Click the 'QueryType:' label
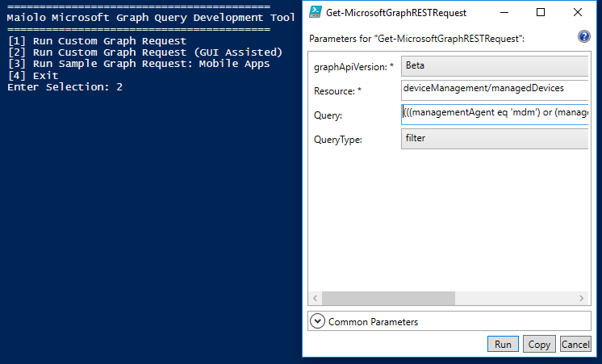Viewport: 602px width, 364px height. (338, 140)
